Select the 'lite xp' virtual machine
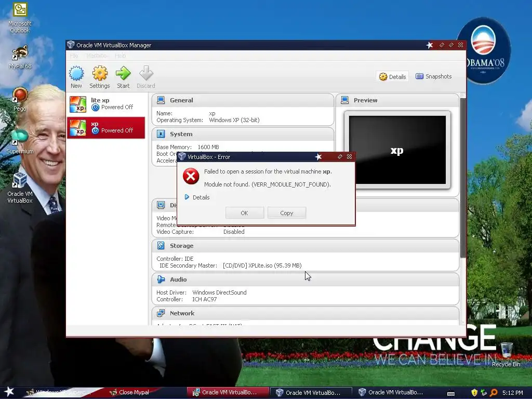The width and height of the screenshot is (532, 399). pos(106,104)
